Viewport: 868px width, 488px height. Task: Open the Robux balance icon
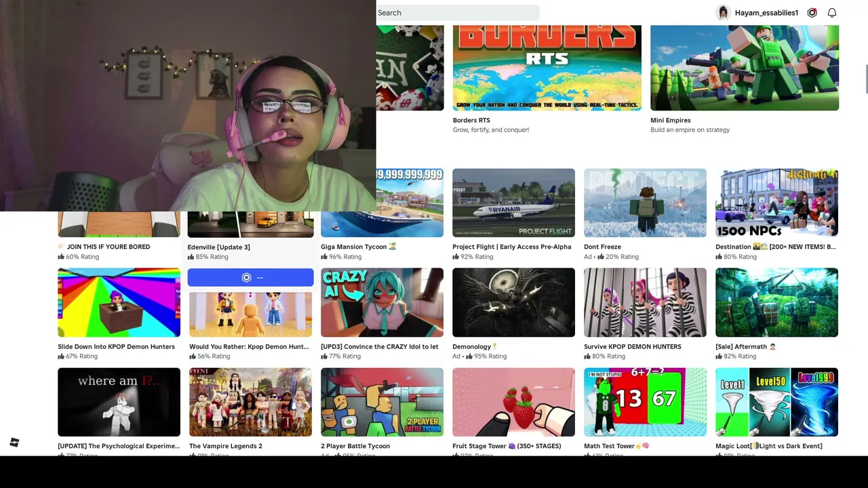pos(812,13)
